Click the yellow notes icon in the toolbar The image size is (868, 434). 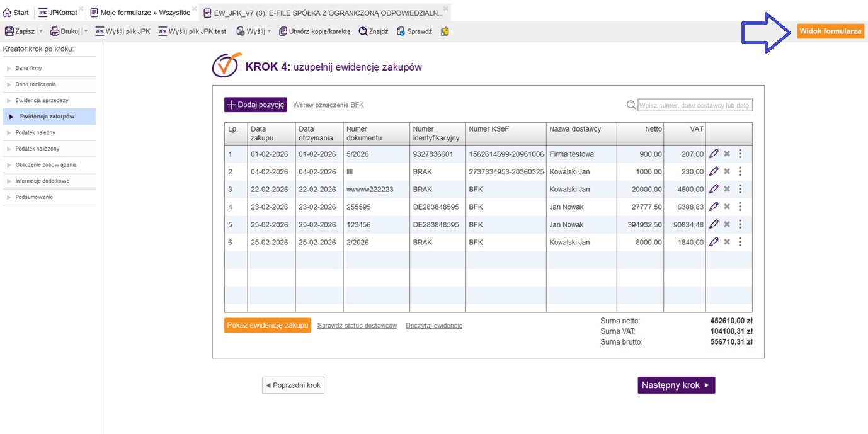tap(445, 31)
